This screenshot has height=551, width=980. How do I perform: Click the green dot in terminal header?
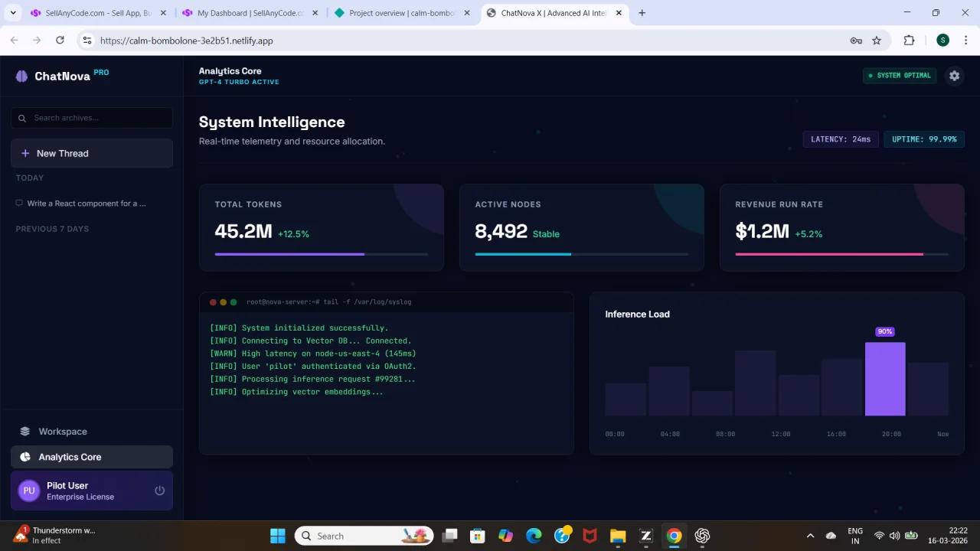[234, 302]
